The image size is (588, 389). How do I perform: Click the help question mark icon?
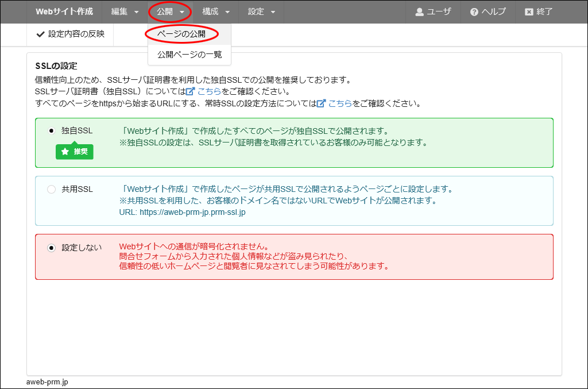[474, 12]
